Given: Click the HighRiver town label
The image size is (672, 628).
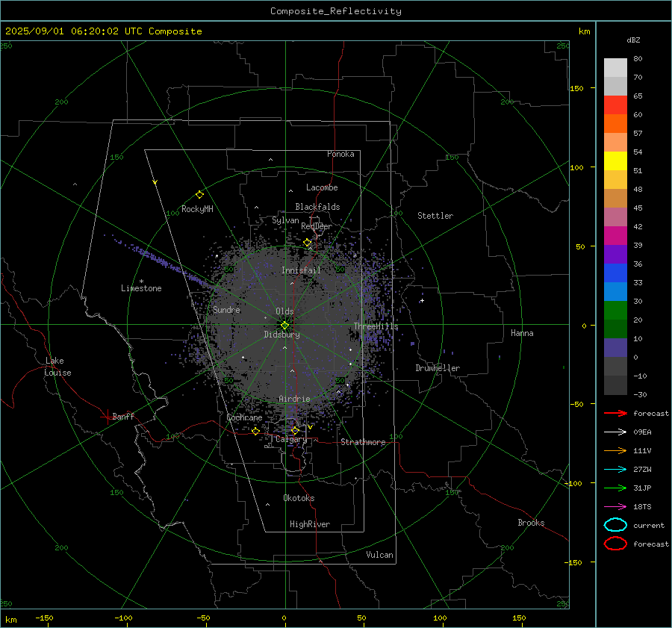Looking at the screenshot, I should tap(310, 524).
